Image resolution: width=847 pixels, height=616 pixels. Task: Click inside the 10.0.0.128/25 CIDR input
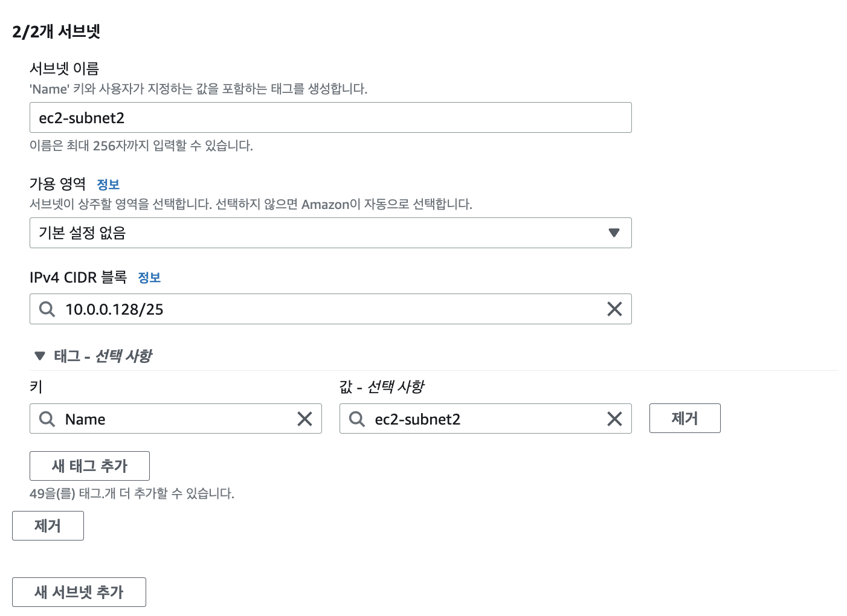[x=330, y=309]
